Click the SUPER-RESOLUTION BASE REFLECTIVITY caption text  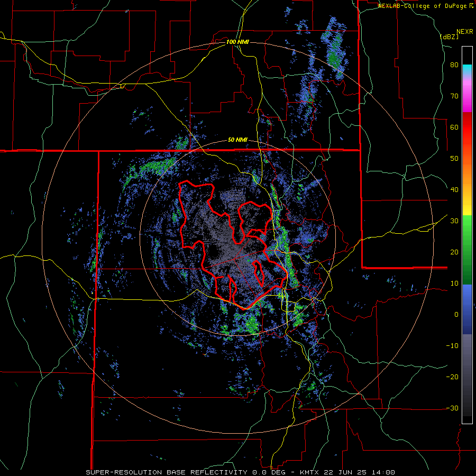click(166, 472)
